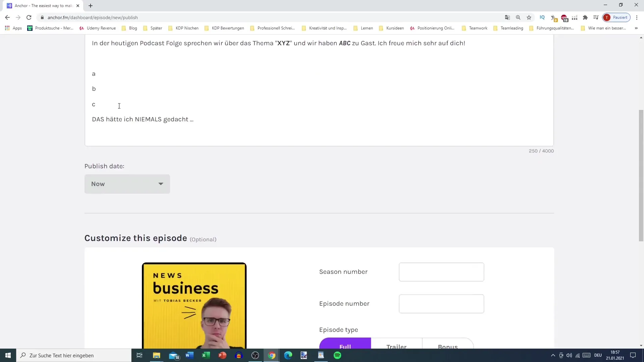Open Windows Start menu
The image size is (644, 362).
(x=8, y=355)
